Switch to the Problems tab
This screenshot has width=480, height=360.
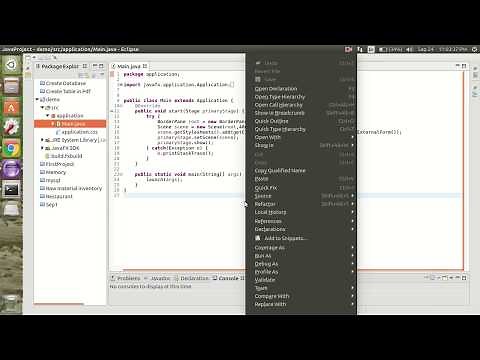coord(126,278)
